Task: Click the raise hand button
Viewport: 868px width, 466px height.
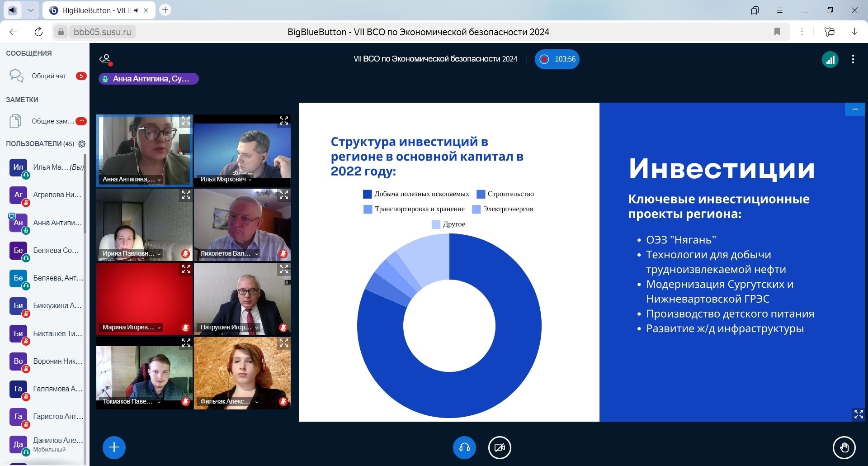Action: pyautogui.click(x=844, y=448)
